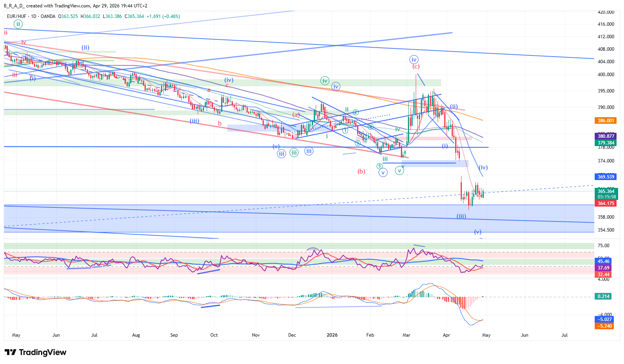Select Oct on the time axis
The height and width of the screenshot is (364, 624).
click(x=214, y=335)
